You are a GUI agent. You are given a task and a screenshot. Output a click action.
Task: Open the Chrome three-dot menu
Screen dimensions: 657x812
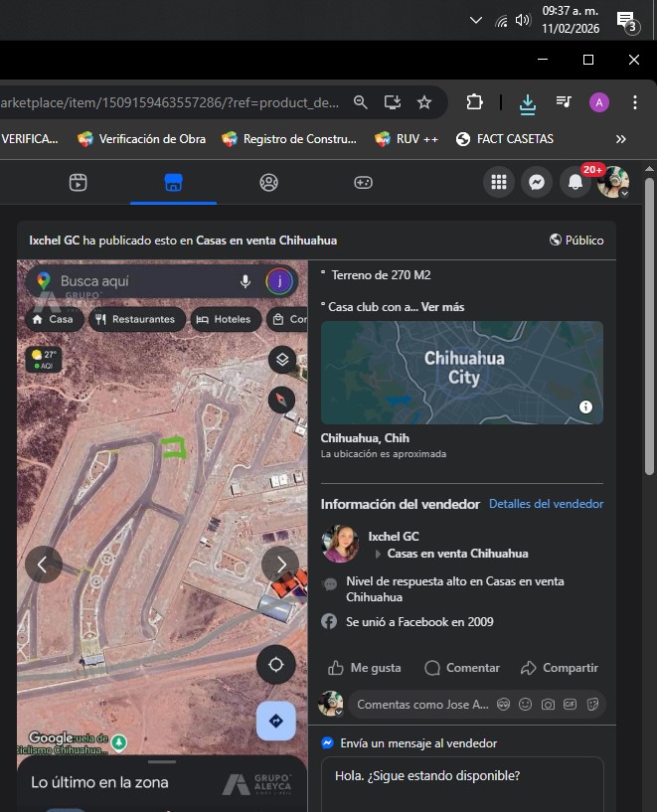(x=635, y=102)
